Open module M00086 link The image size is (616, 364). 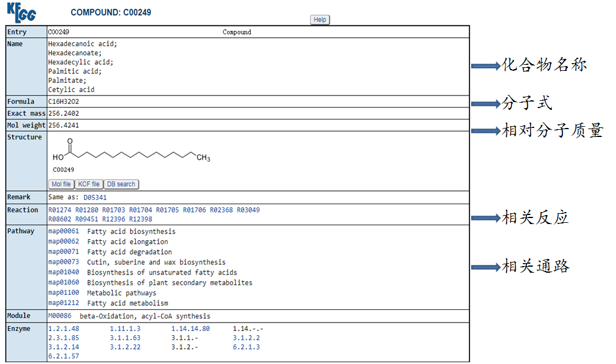(x=59, y=316)
